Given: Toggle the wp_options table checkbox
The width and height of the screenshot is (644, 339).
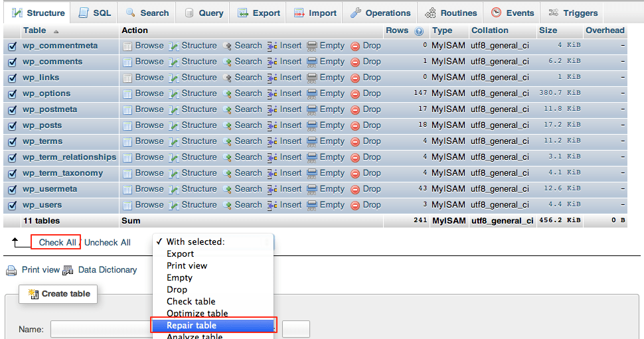Looking at the screenshot, I should point(13,94).
